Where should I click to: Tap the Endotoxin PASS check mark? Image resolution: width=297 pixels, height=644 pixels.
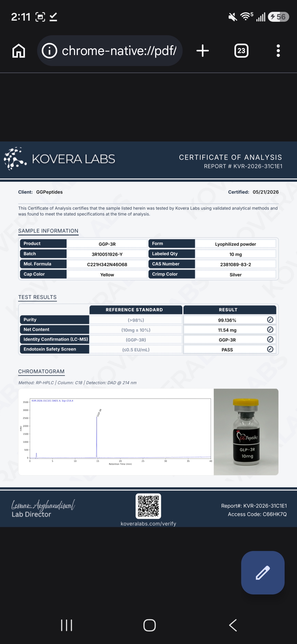pyautogui.click(x=270, y=349)
